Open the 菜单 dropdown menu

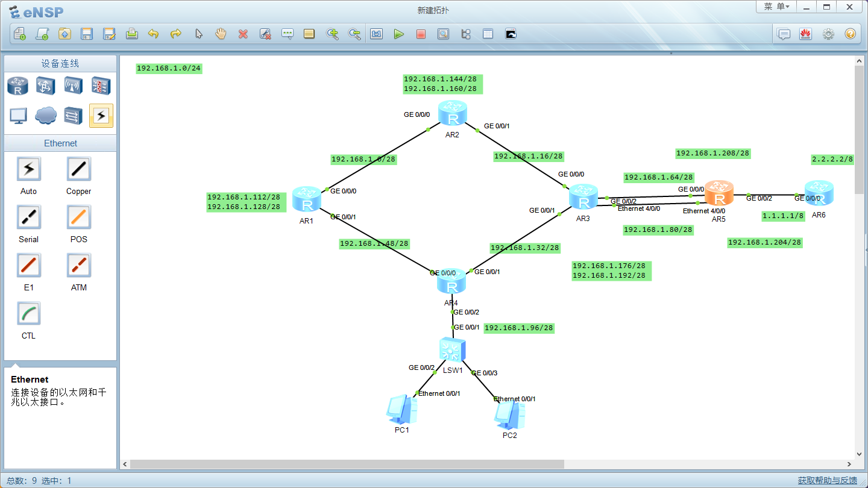(x=776, y=7)
